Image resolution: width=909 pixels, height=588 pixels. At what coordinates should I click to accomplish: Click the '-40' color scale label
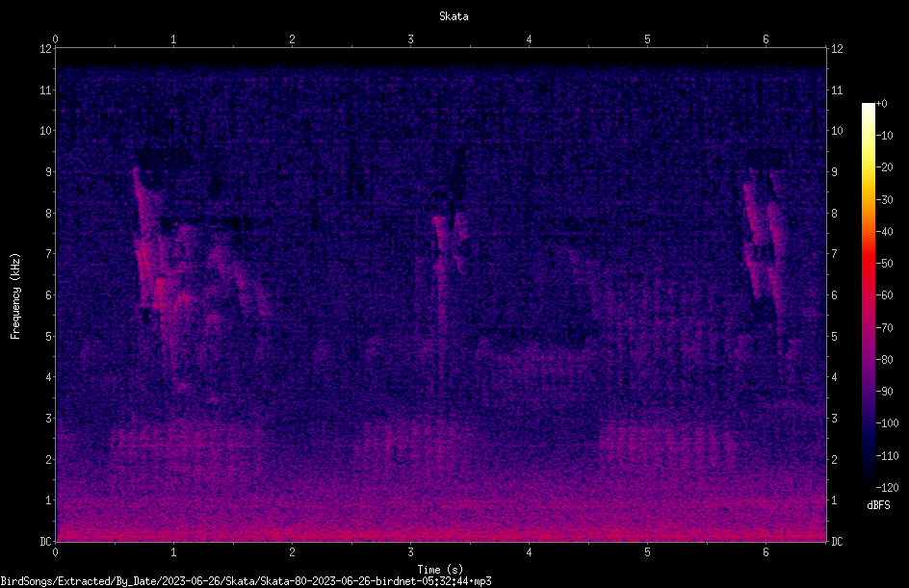[884, 232]
